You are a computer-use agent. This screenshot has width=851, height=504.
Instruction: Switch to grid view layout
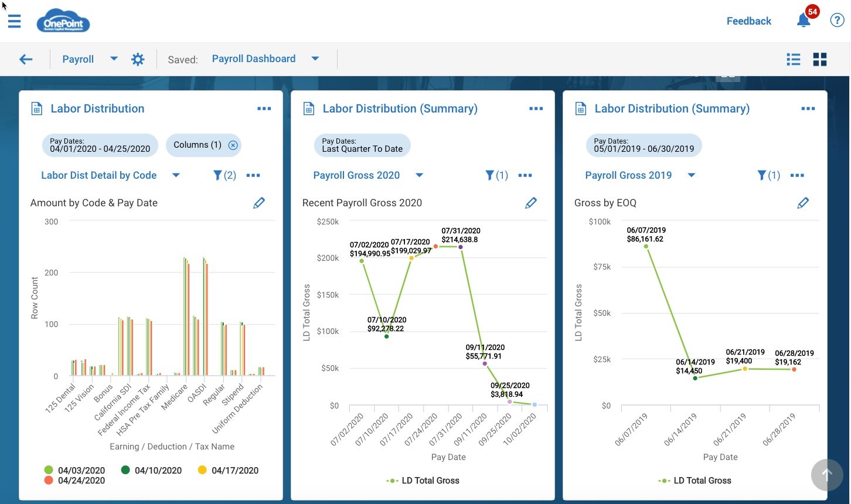820,59
